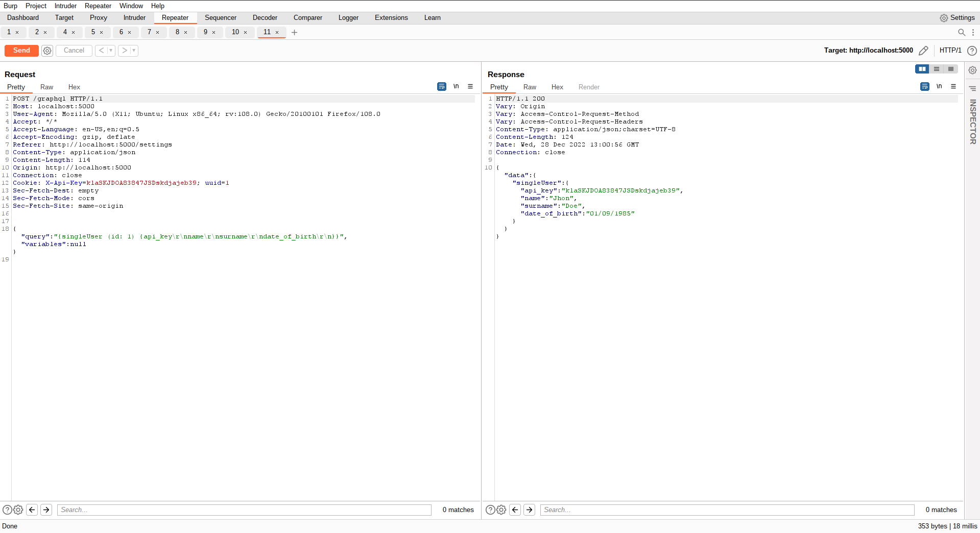Open request search help icon
Image resolution: width=980 pixels, height=533 pixels.
click(x=7, y=510)
